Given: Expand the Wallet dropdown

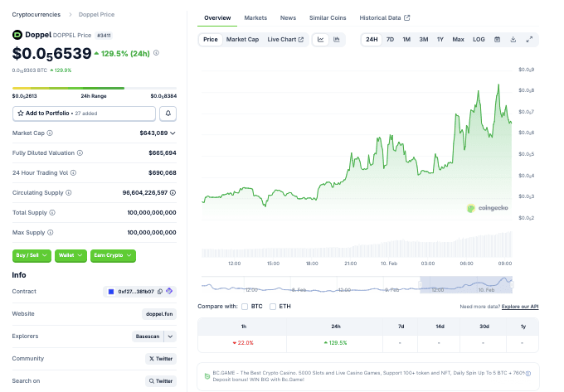Looking at the screenshot, I should pyautogui.click(x=70, y=256).
